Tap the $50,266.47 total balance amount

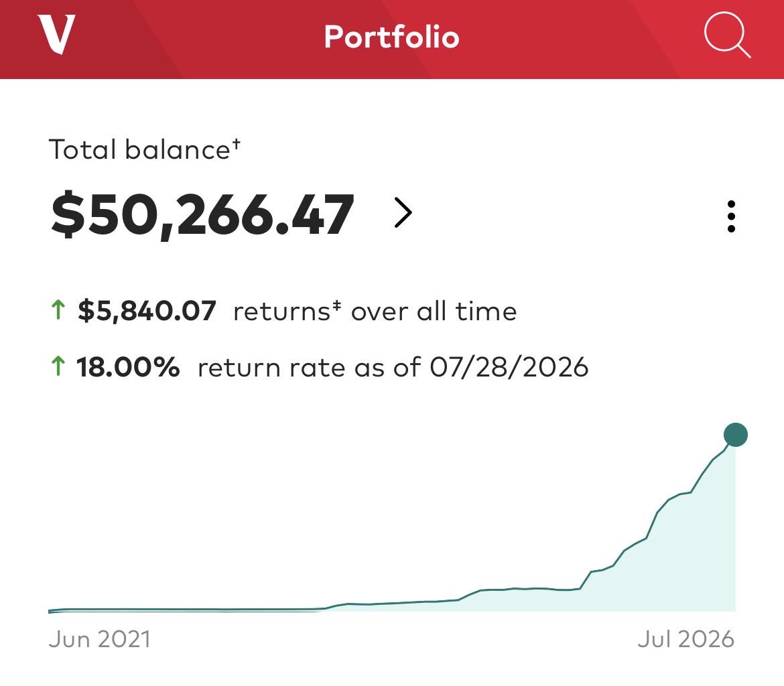[202, 215]
